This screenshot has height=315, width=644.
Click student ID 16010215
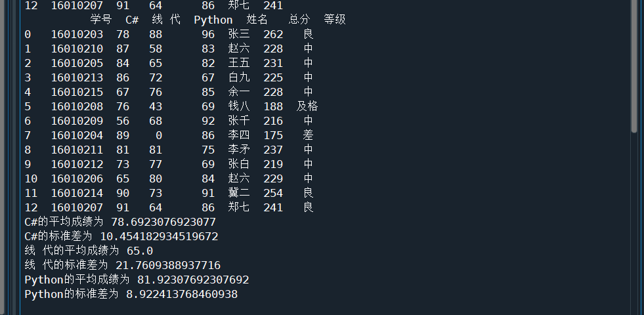click(x=77, y=92)
